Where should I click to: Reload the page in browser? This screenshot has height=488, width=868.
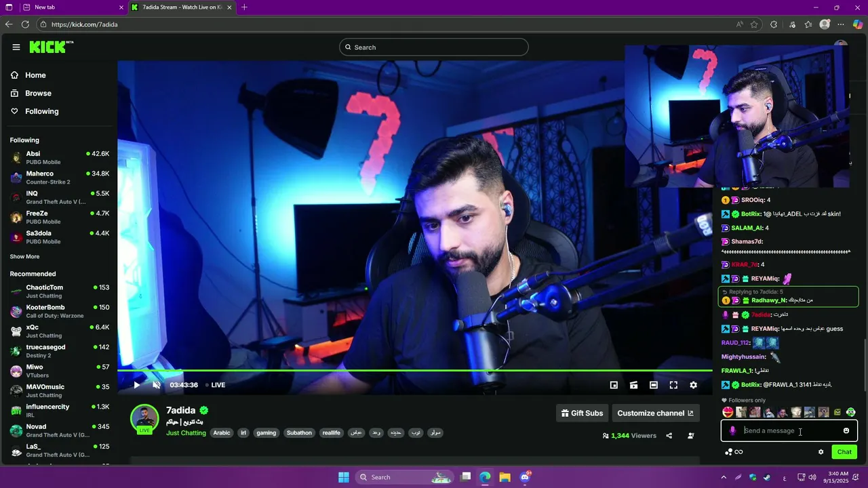pyautogui.click(x=25, y=24)
